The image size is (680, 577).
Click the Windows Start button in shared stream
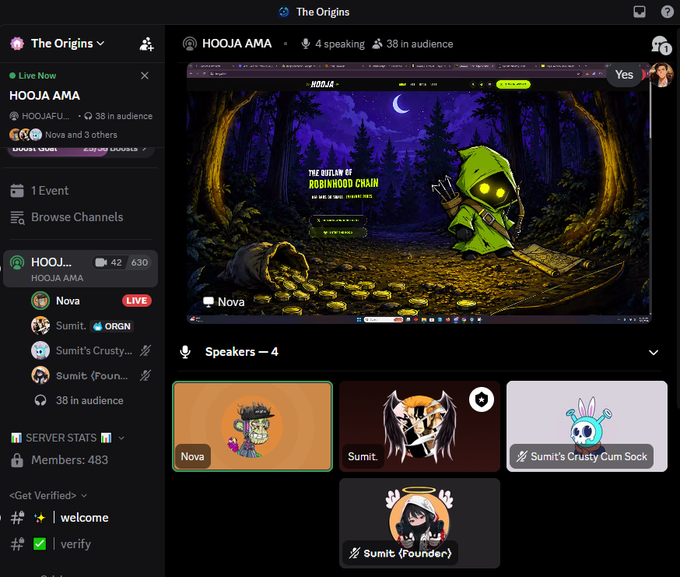(x=359, y=320)
